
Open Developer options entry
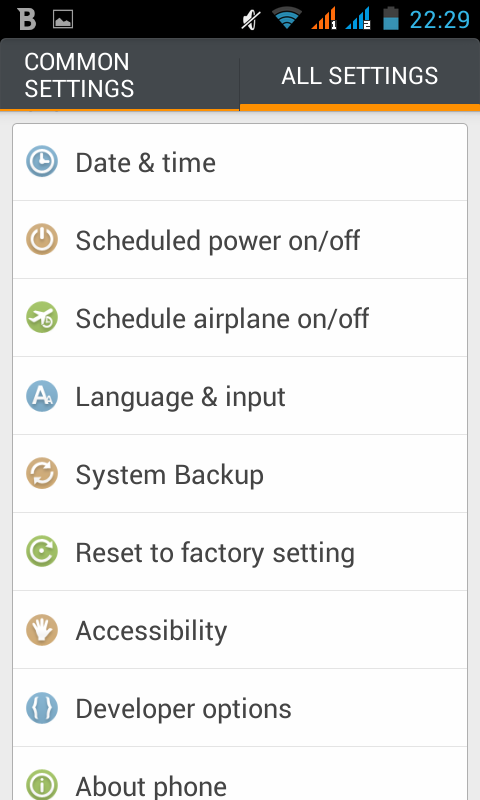tap(240, 708)
